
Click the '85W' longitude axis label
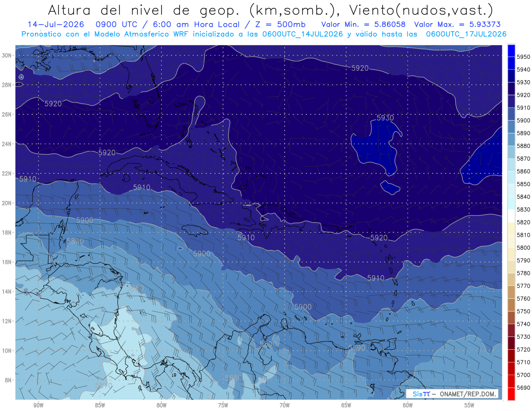pyautogui.click(x=100, y=405)
